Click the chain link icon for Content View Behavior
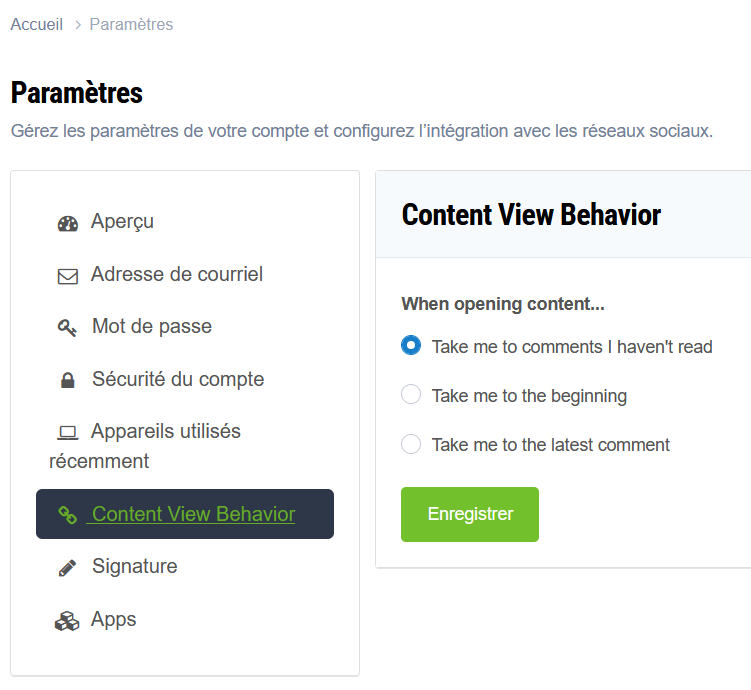 tap(68, 515)
